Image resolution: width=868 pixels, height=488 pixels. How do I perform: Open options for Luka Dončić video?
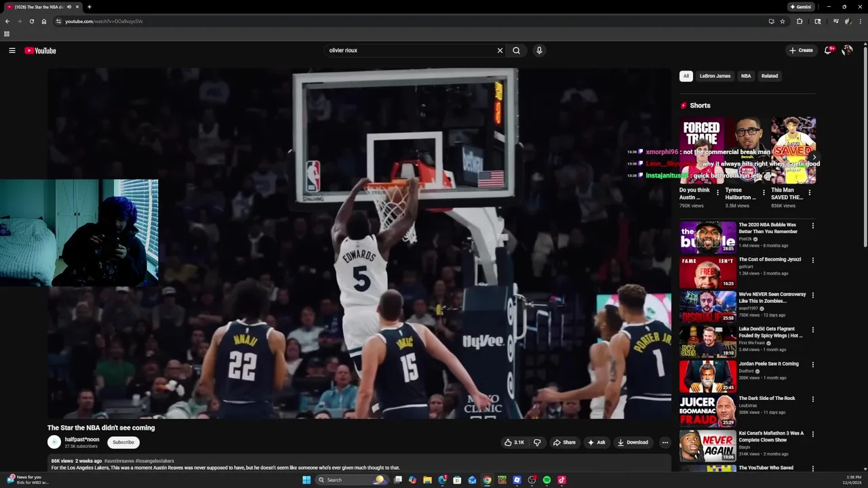coord(813,330)
